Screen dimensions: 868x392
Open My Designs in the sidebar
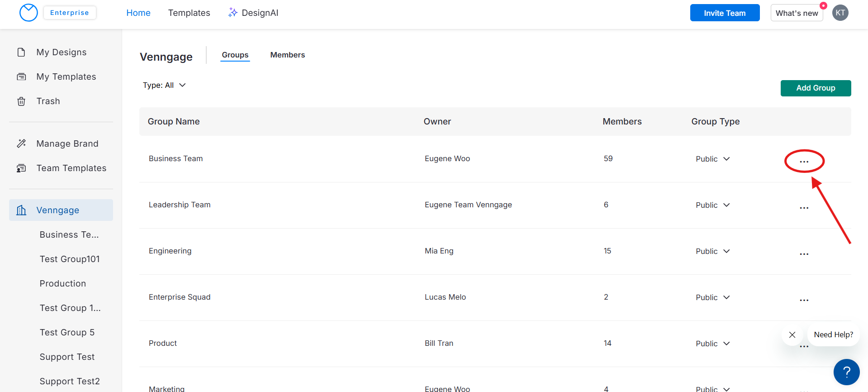(61, 52)
